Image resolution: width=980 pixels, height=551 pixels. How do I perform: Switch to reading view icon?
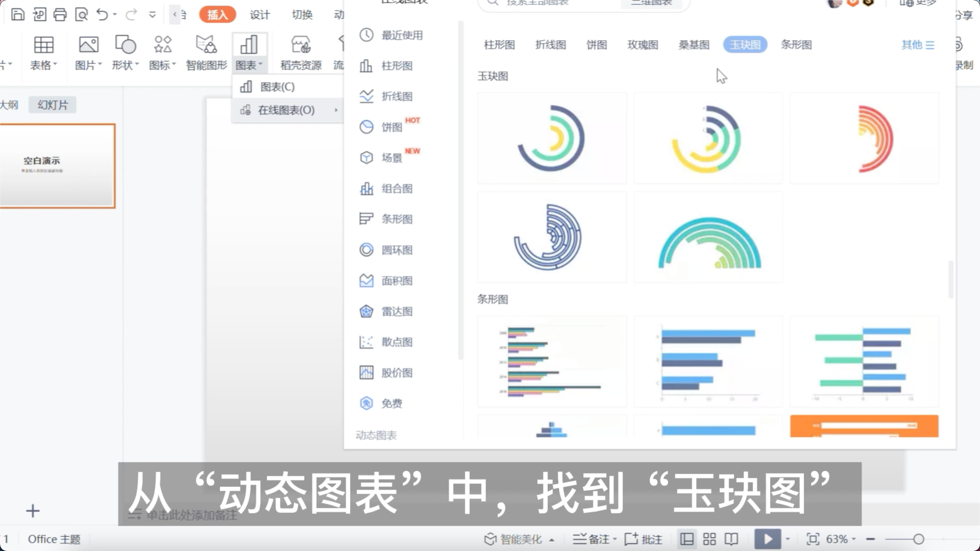point(731,539)
